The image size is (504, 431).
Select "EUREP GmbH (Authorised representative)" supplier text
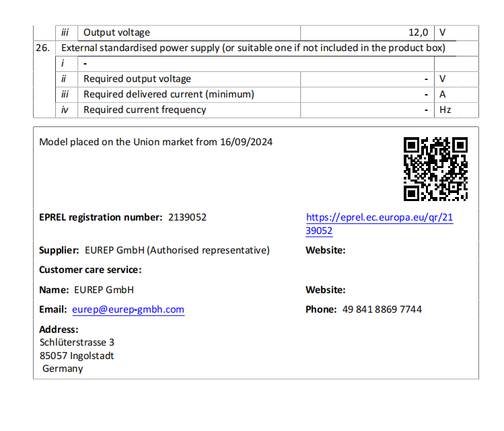click(x=177, y=250)
